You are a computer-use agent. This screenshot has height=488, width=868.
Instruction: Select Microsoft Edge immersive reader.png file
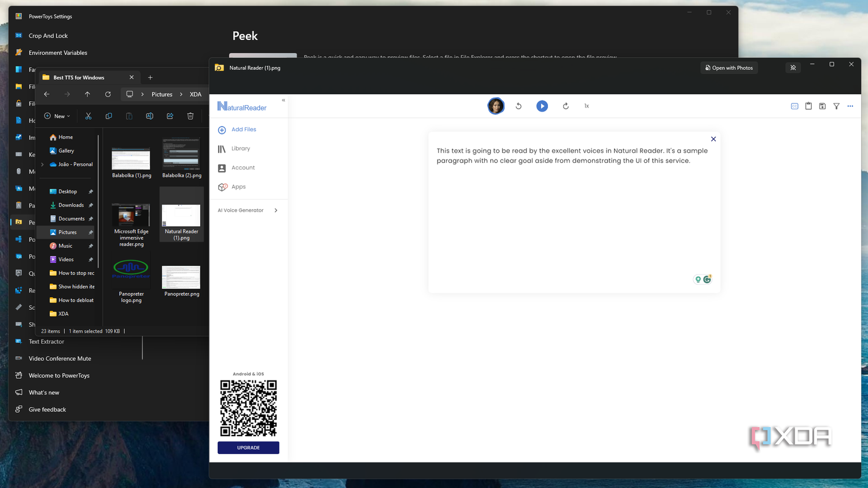tap(131, 224)
